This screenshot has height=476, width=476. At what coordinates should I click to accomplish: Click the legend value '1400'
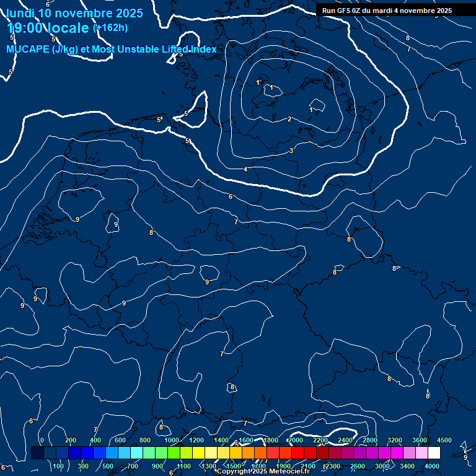coord(221,440)
